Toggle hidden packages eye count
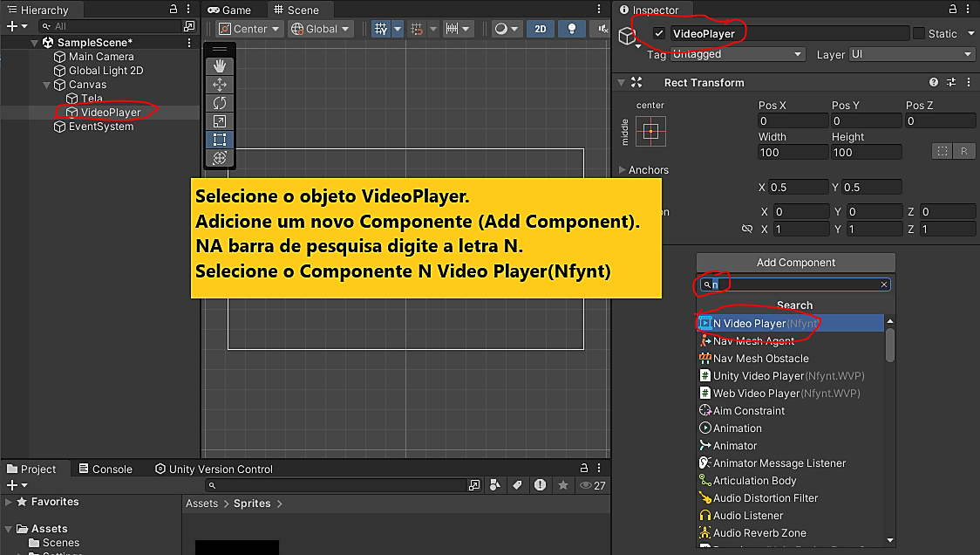Image resolution: width=980 pixels, height=555 pixels. pos(593,485)
